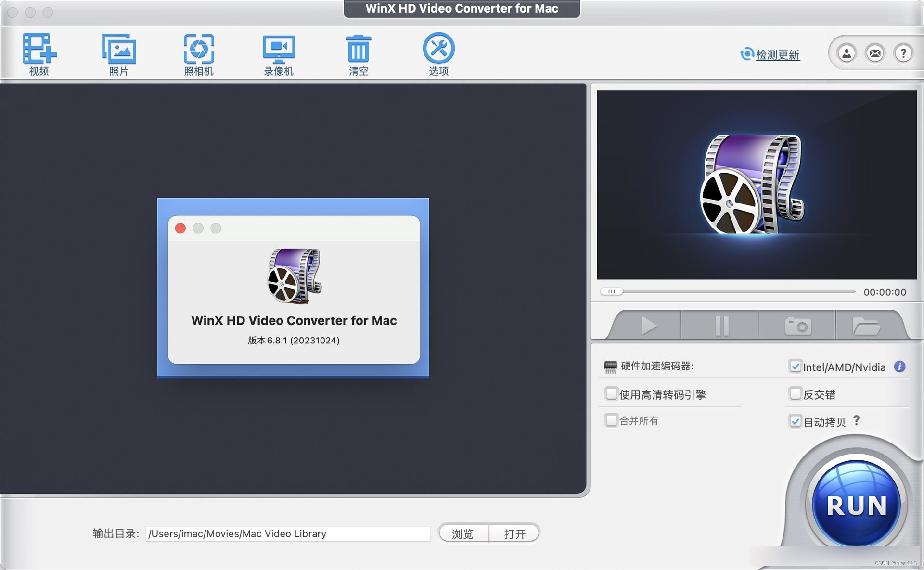
Task: Close the About dialog with red button
Action: pos(180,228)
